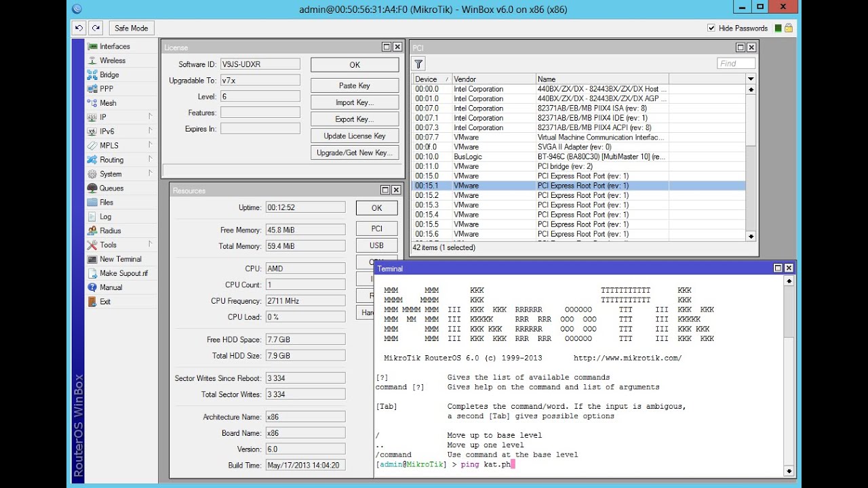Open Queues from the sidebar
This screenshot has width=868, height=488.
point(111,188)
